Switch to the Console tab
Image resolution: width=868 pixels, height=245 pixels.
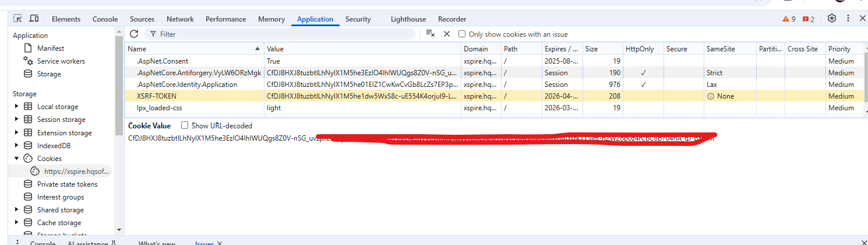(105, 19)
